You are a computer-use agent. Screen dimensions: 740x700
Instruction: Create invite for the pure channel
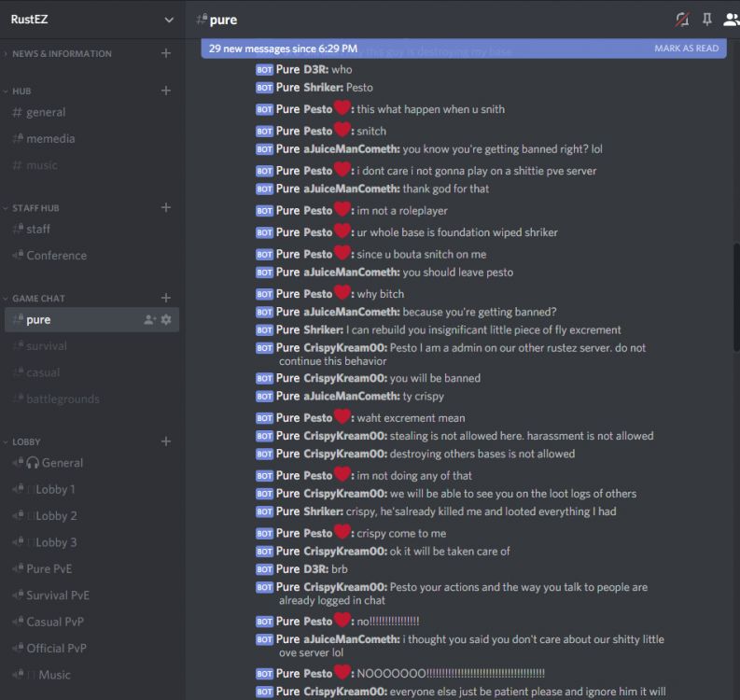point(149,319)
